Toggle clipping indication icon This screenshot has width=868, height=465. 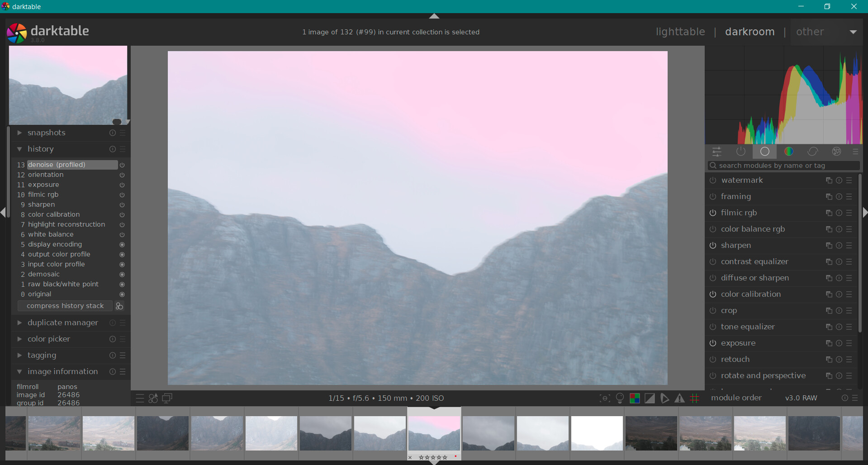tap(650, 398)
